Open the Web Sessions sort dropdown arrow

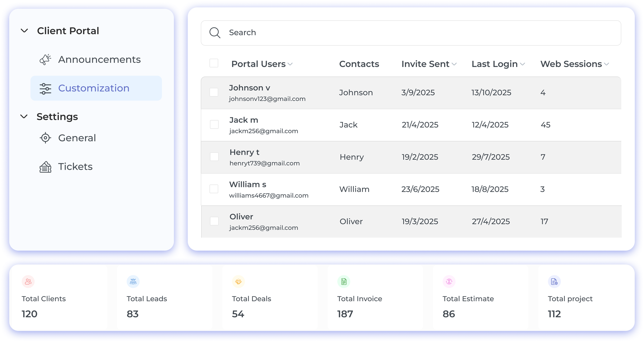(x=606, y=64)
